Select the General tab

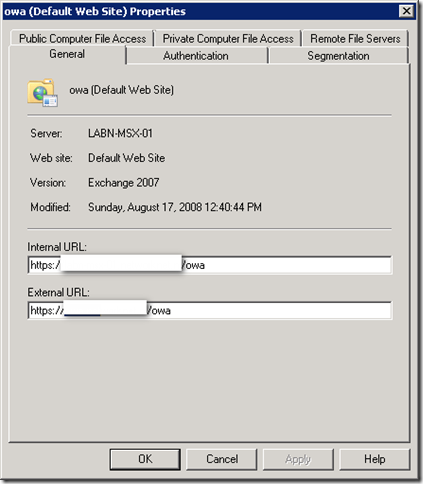[x=67, y=54]
